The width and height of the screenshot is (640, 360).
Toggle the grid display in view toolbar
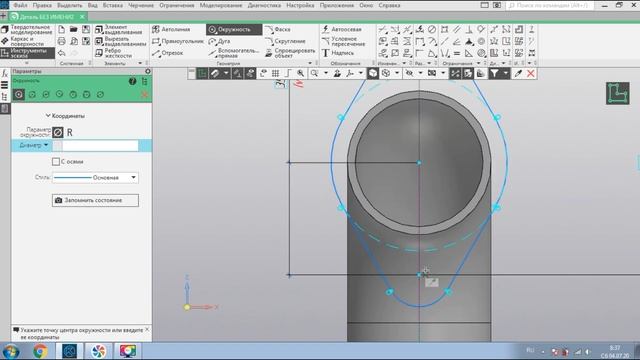coord(276,73)
